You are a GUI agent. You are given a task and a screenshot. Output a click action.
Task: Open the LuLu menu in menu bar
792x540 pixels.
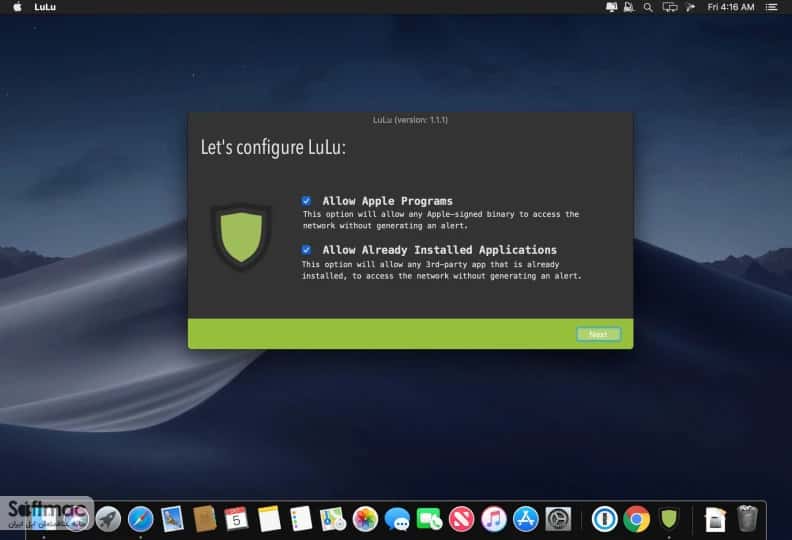tap(45, 7)
